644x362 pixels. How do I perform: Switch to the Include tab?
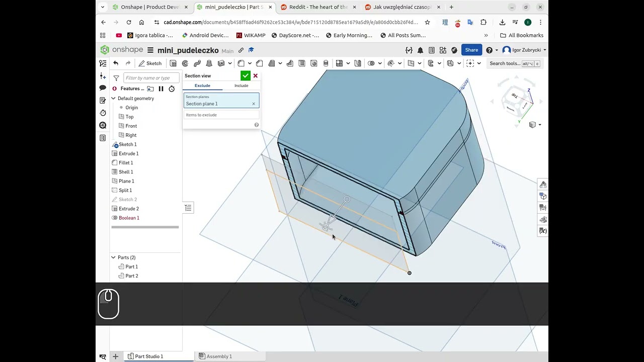tap(241, 85)
